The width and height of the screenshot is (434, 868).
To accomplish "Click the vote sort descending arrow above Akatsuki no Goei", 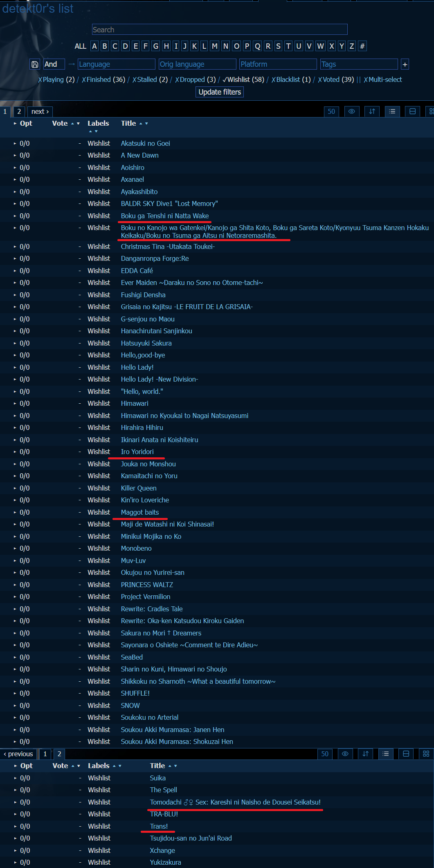I will (x=78, y=124).
